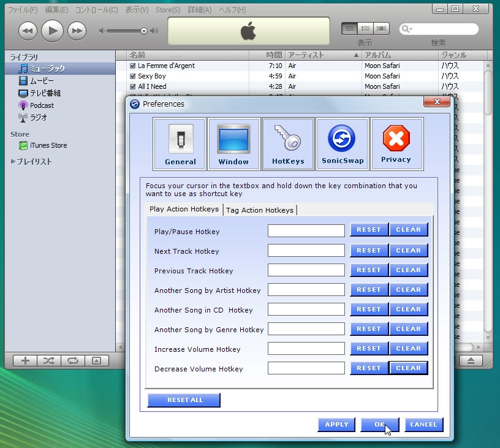500x448 pixels.
Task: Clear the Decrease Volume Hotkey
Action: 409,368
